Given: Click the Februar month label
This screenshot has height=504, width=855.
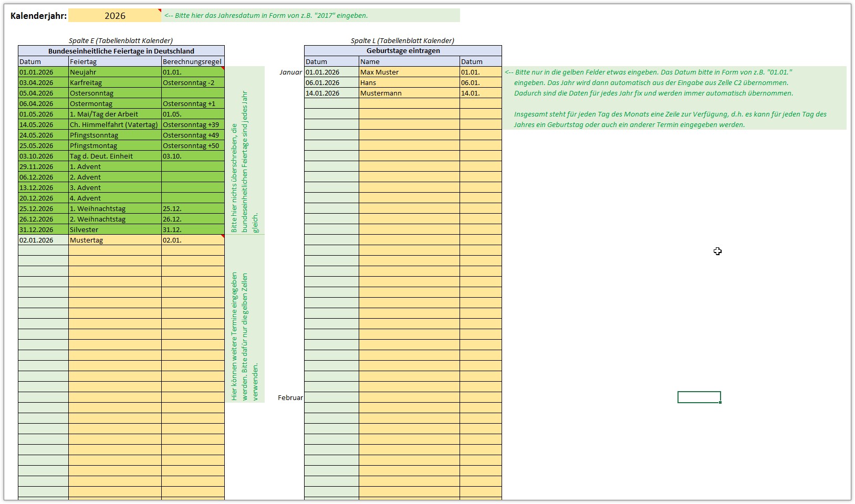Looking at the screenshot, I should click(290, 397).
